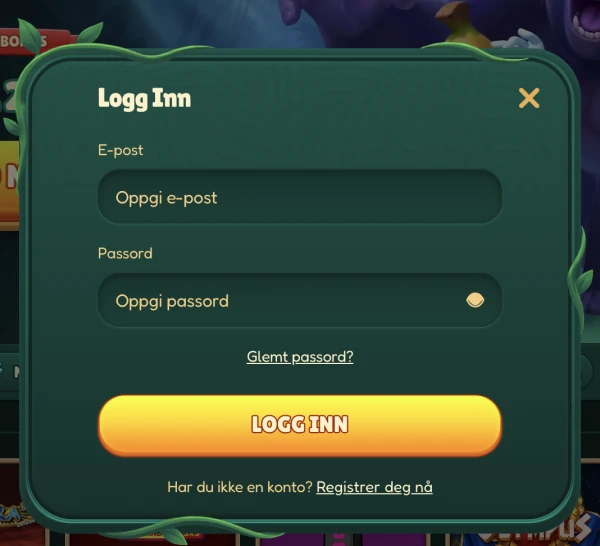Click the yellow LOGG INN button
The height and width of the screenshot is (546, 600).
pos(300,425)
